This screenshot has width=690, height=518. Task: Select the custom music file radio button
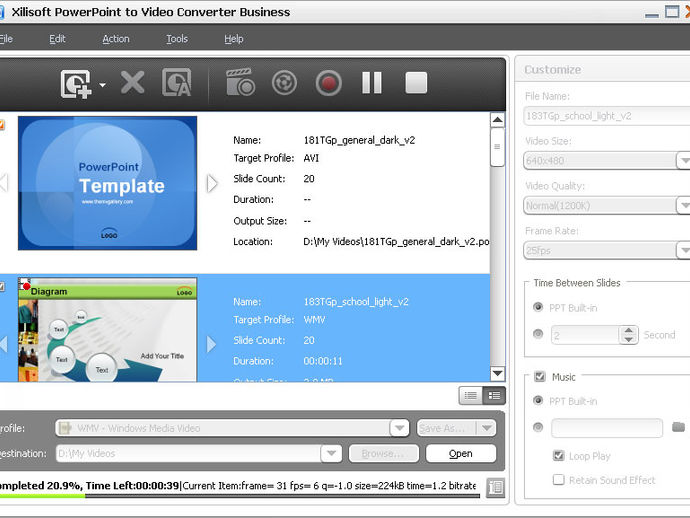point(538,427)
